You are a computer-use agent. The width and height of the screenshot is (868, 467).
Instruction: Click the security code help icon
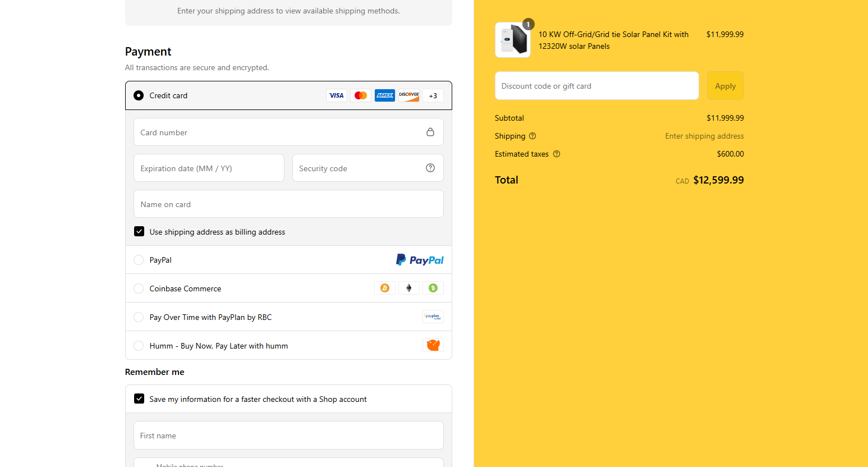pyautogui.click(x=430, y=168)
